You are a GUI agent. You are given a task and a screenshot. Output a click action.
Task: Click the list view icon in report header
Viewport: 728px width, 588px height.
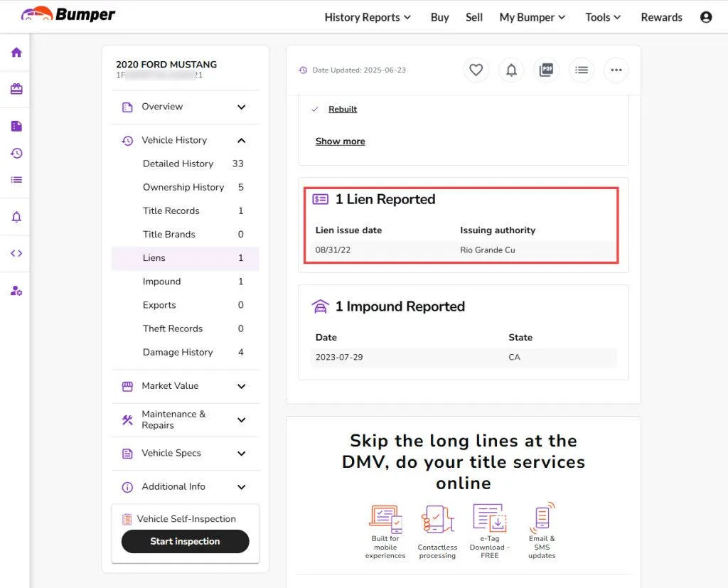(582, 70)
